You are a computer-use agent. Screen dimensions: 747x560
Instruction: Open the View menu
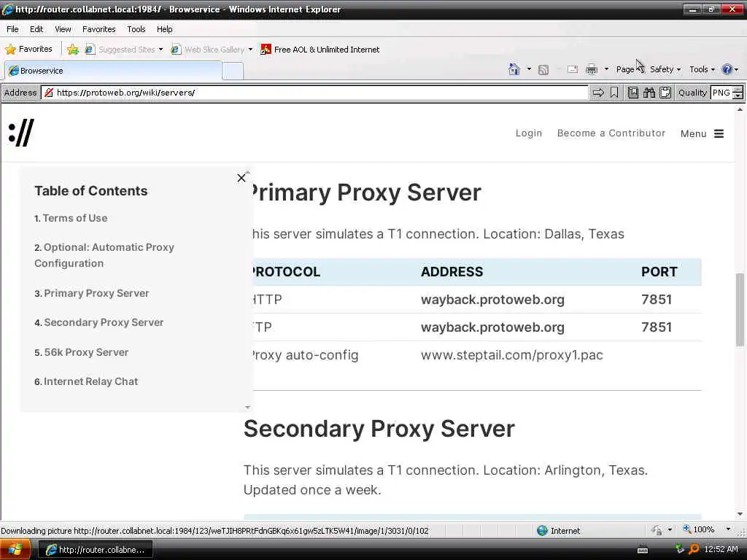63,29
